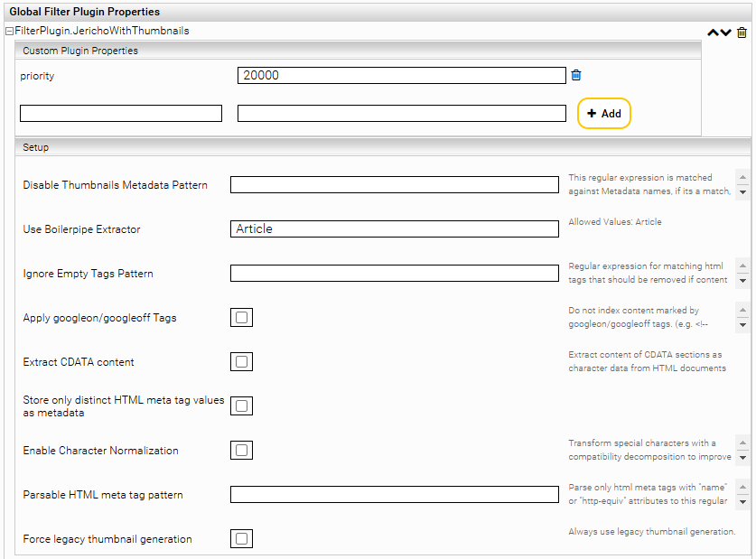Click the Allowed Values: Article hint text
This screenshot has height=559, width=756.
[615, 221]
